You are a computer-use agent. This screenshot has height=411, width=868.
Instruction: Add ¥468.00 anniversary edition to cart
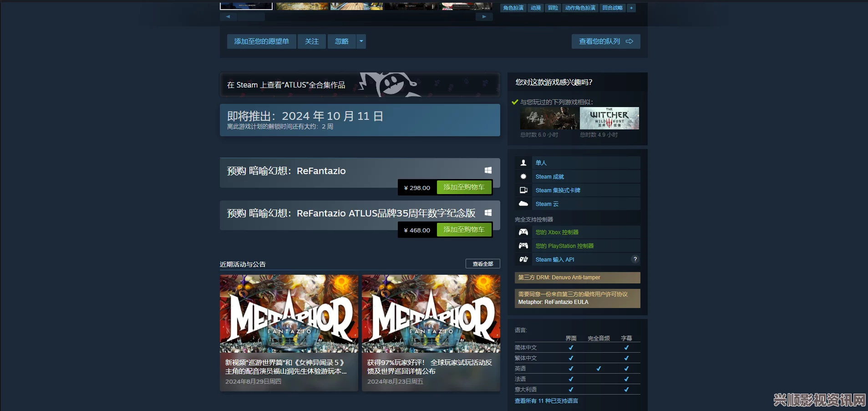click(x=464, y=230)
